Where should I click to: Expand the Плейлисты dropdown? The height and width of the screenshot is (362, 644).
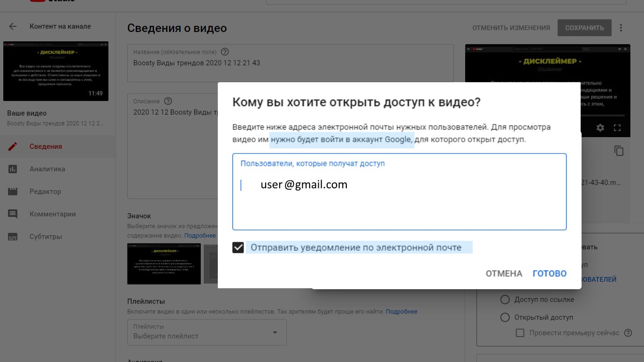207,332
